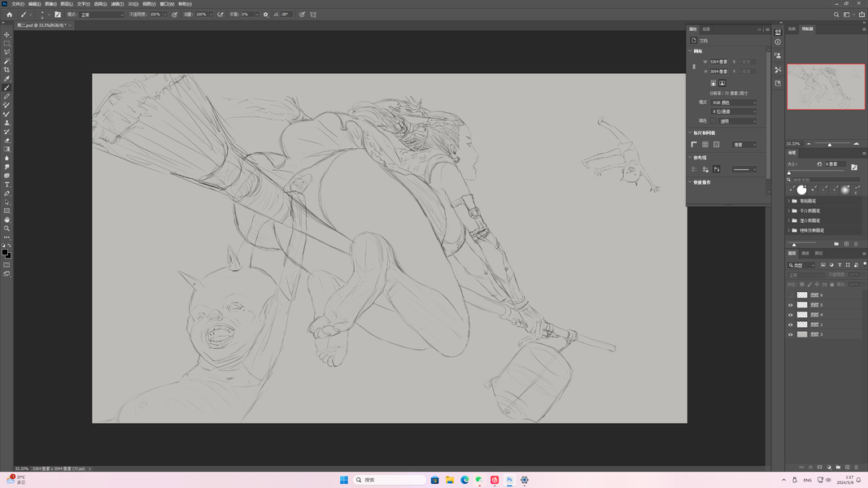Select the Rectangular Marquee tool
The image size is (868, 488).
7,43
